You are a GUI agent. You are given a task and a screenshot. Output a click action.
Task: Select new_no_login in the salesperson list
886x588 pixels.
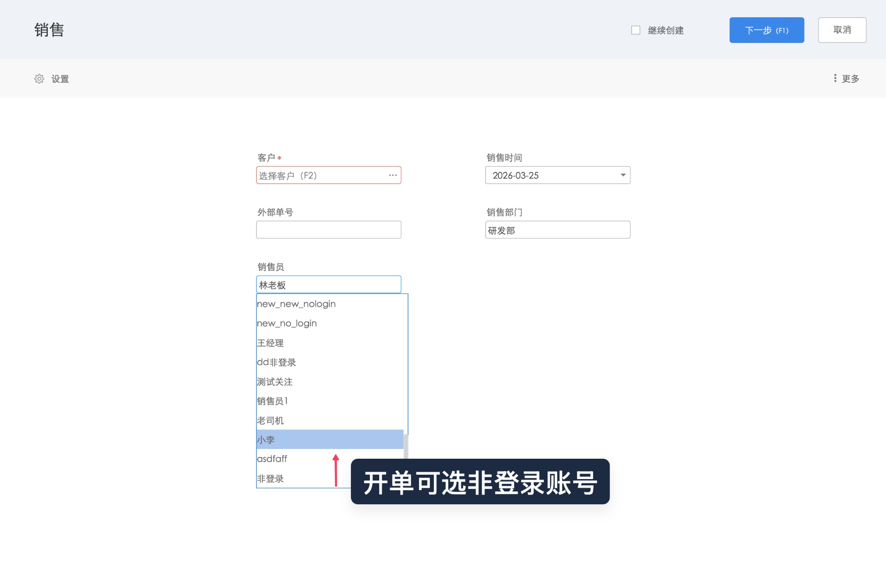[x=287, y=323]
